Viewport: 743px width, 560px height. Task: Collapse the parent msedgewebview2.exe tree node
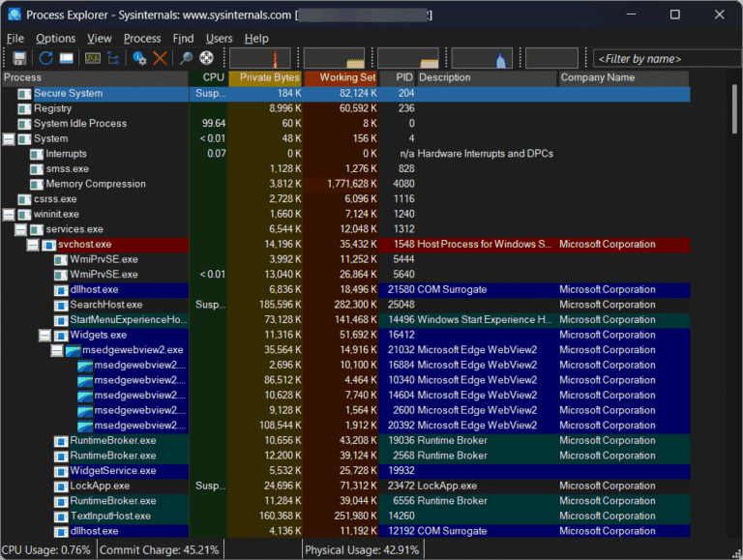(57, 350)
